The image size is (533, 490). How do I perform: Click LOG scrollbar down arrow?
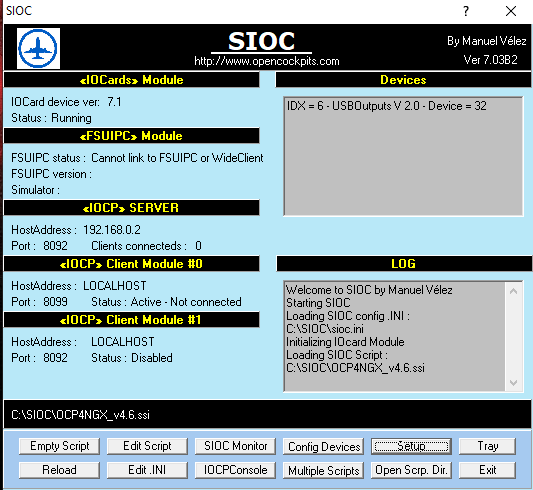click(513, 383)
